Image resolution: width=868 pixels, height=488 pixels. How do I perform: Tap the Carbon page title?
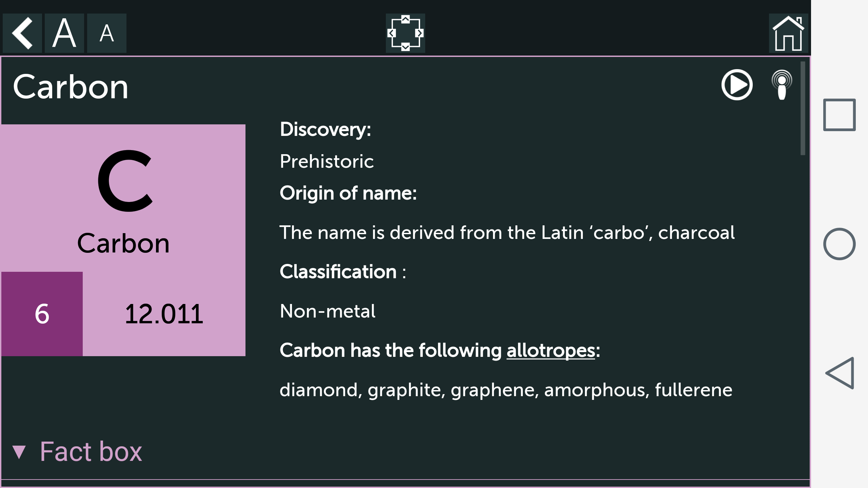coord(71,87)
